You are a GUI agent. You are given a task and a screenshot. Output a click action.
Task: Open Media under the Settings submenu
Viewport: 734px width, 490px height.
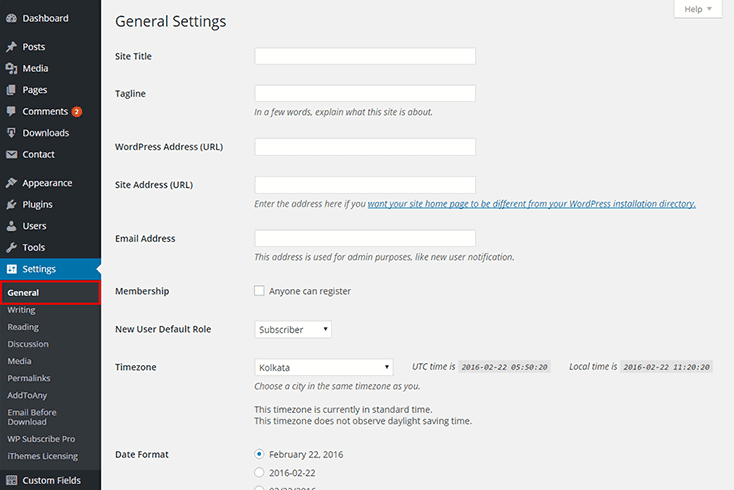pyautogui.click(x=20, y=361)
